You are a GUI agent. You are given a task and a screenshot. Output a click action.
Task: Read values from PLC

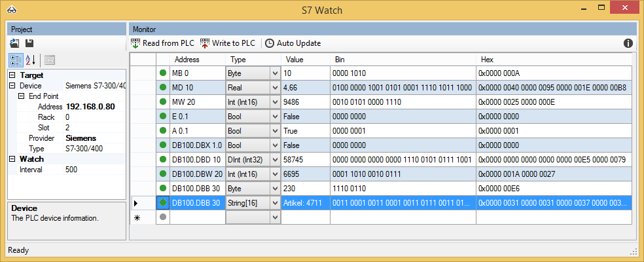(x=162, y=43)
